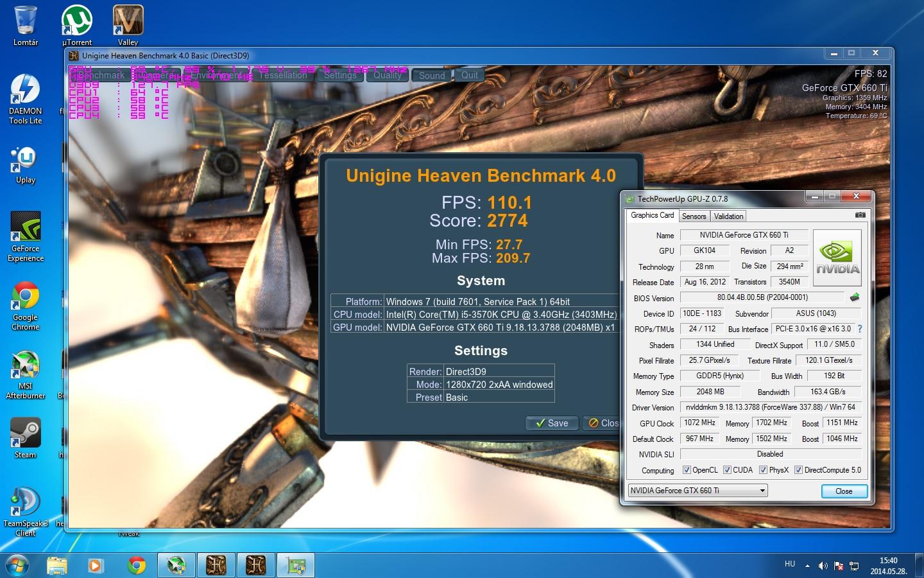
Task: Select the Steam desktop icon
Action: pyautogui.click(x=26, y=437)
